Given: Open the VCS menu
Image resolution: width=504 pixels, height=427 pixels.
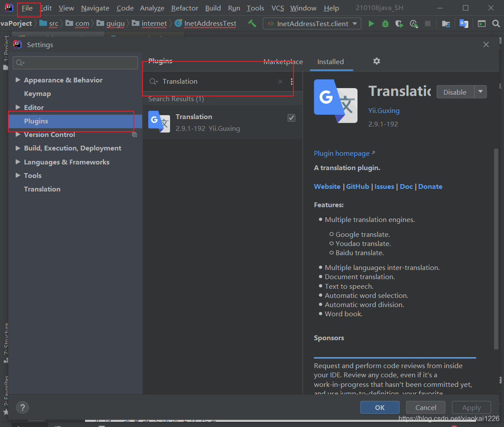Looking at the screenshot, I should pyautogui.click(x=278, y=8).
